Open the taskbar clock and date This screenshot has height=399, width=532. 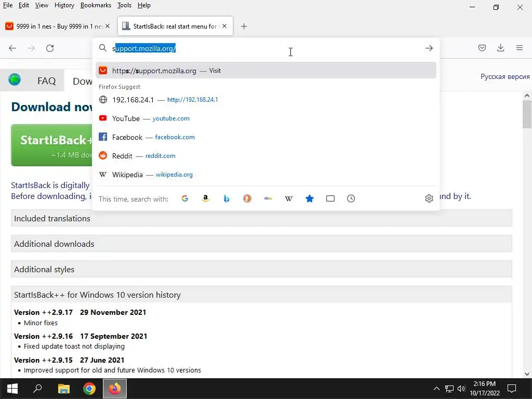[x=485, y=389]
